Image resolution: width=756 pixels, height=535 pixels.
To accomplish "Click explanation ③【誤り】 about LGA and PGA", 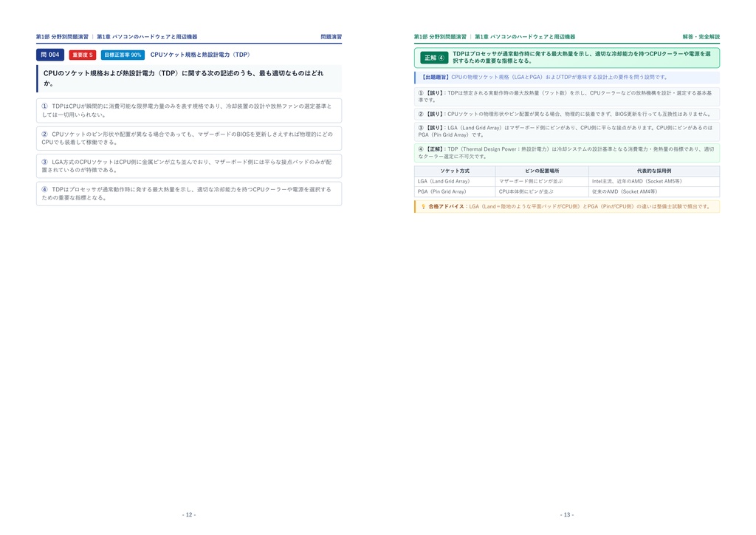I will coord(567,132).
